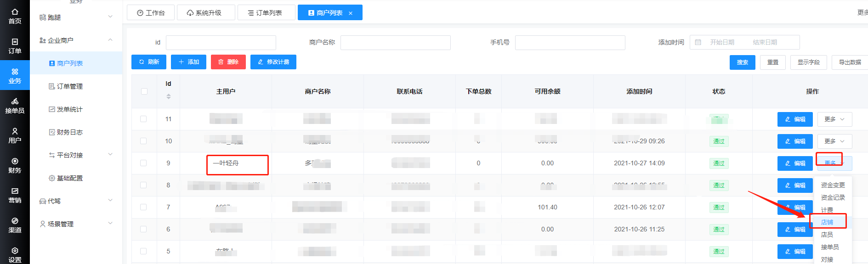Sort table by Id column arrows

coord(169,96)
